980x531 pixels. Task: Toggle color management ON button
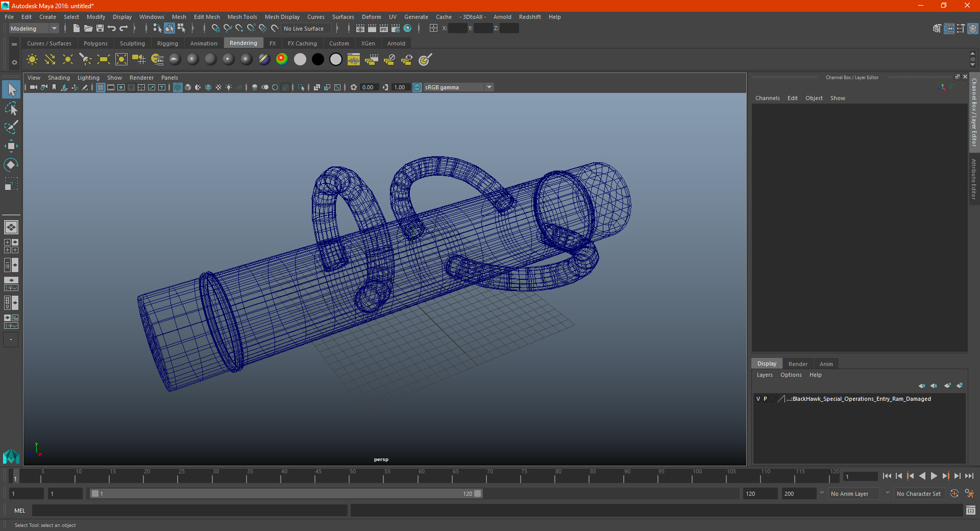pos(417,87)
